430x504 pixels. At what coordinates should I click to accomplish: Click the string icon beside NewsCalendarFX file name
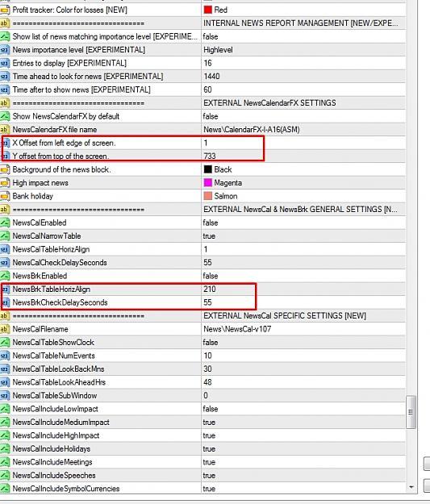point(4,130)
